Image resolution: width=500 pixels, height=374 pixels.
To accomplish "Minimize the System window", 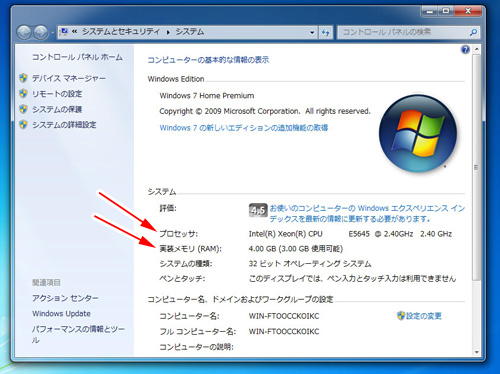I will [430, 11].
